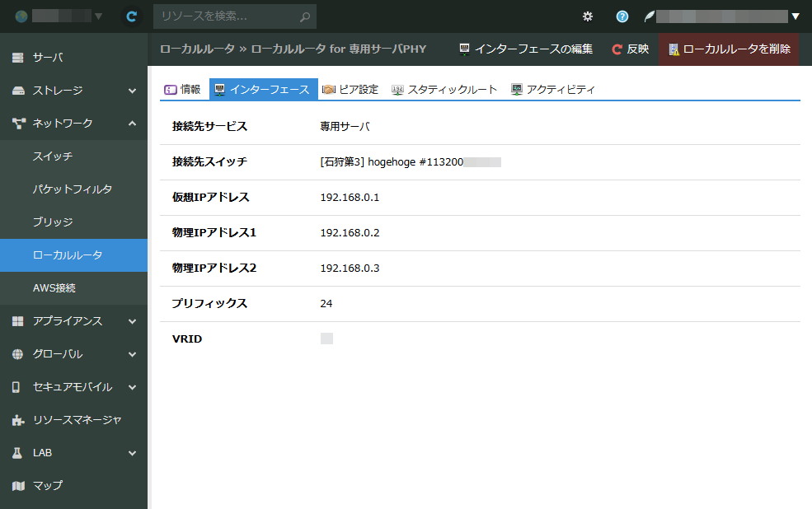Click the prefix value 24
Screen dimensions: 812x509
coord(326,304)
